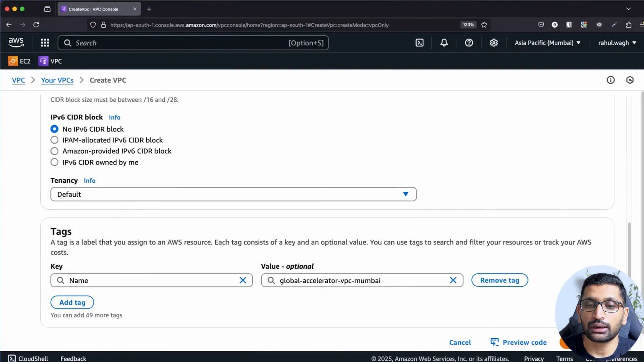
Task: Go back to the previous browser page
Action: click(9, 25)
